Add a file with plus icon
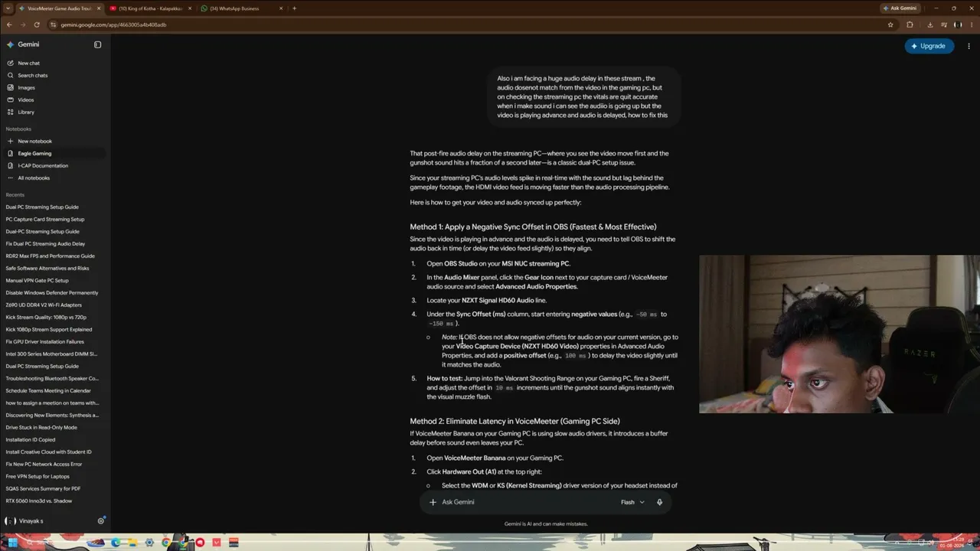The image size is (980, 551). (433, 502)
